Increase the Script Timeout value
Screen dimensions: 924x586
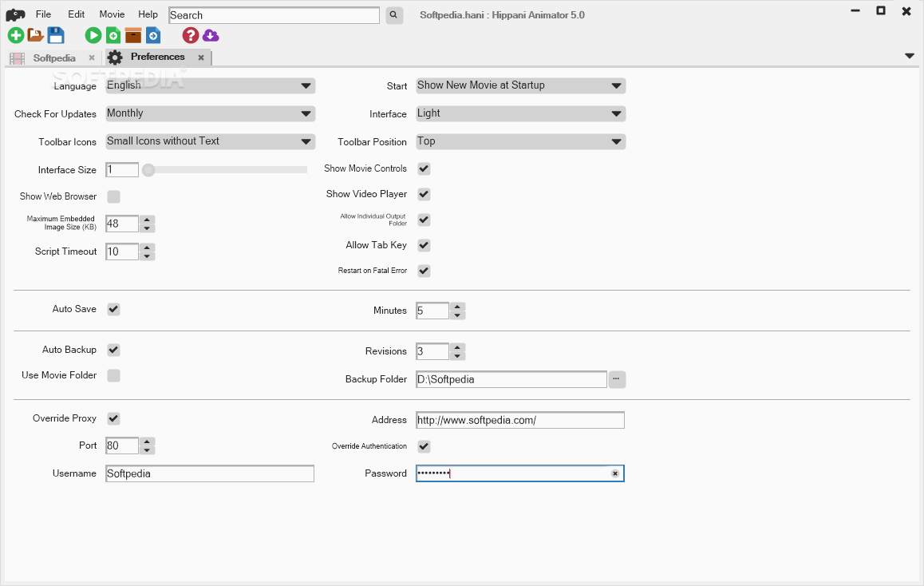click(x=148, y=247)
